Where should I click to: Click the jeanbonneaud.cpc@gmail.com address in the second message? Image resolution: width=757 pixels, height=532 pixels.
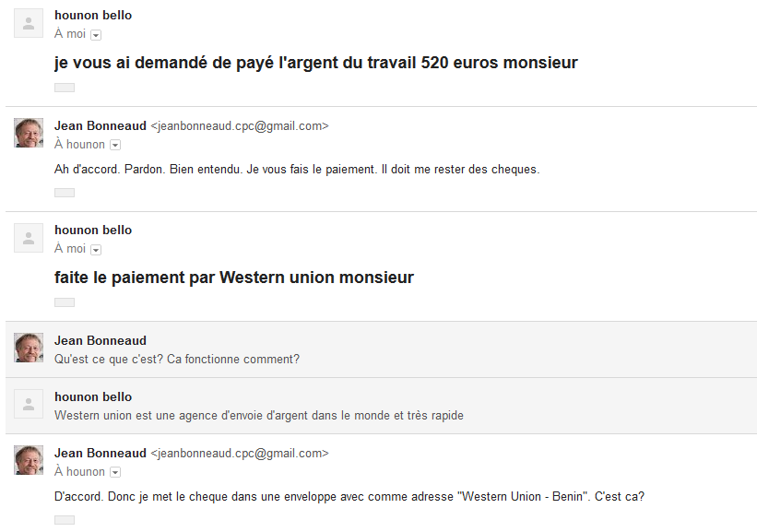click(239, 126)
